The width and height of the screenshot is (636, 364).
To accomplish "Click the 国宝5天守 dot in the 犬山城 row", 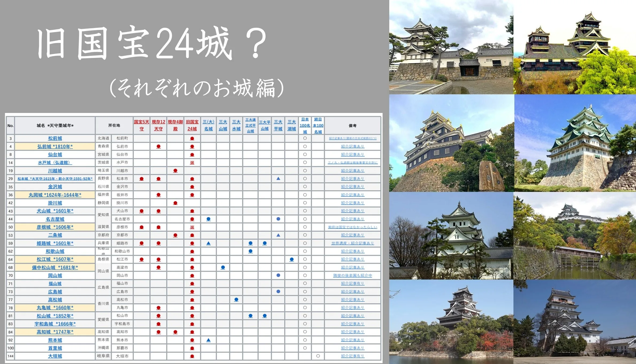I will point(142,211).
